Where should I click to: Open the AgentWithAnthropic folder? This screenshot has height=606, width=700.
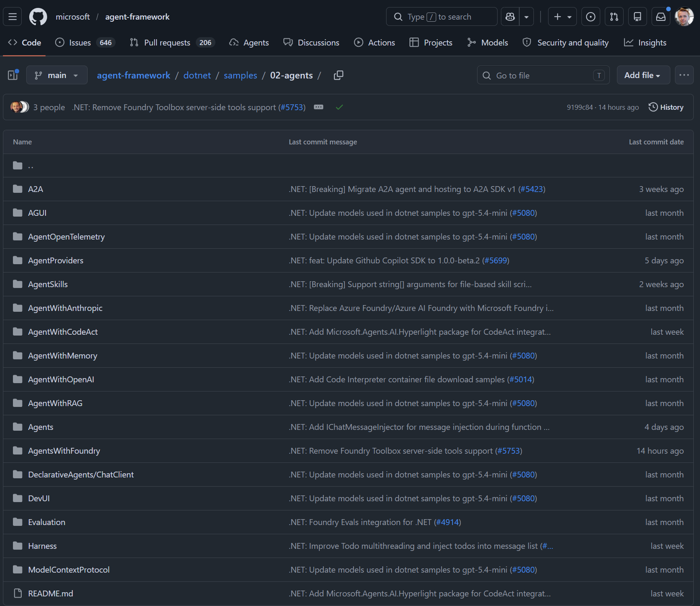coord(65,308)
